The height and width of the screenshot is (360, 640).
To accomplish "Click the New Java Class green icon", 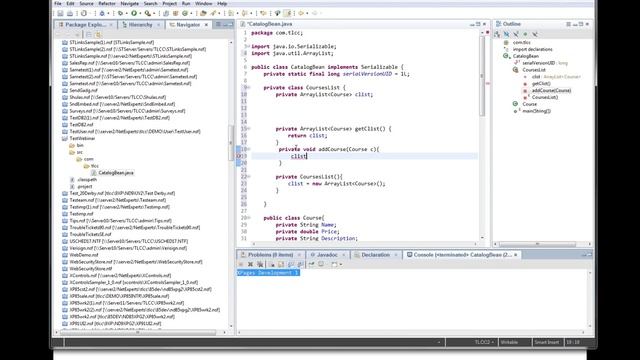I will 185,13.
